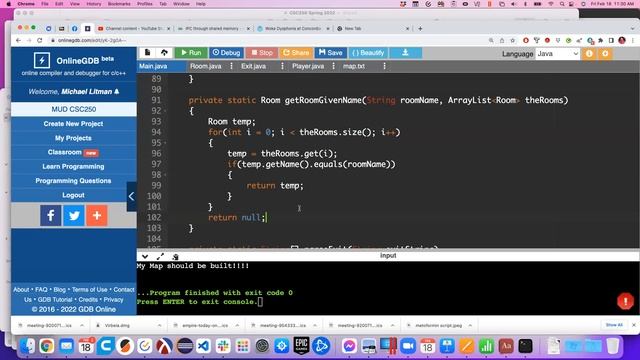Select the Input tab of the console
This screenshot has width=640, height=360.
(388, 256)
